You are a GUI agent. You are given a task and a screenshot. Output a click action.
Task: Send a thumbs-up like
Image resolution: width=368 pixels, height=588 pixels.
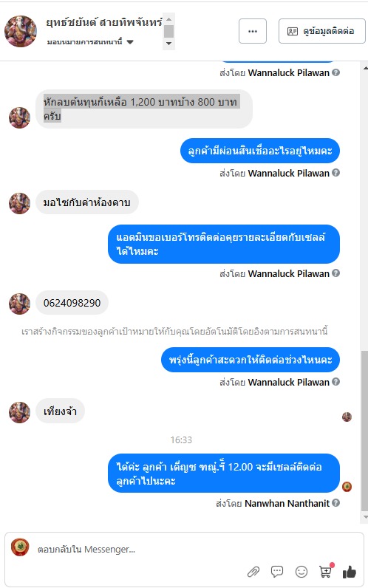pyautogui.click(x=350, y=572)
